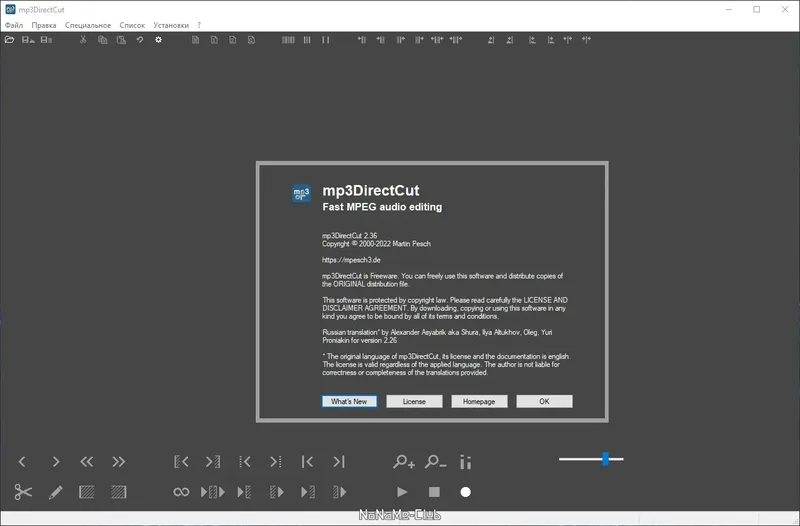
Task: Open the ? help menu
Action: point(199,25)
